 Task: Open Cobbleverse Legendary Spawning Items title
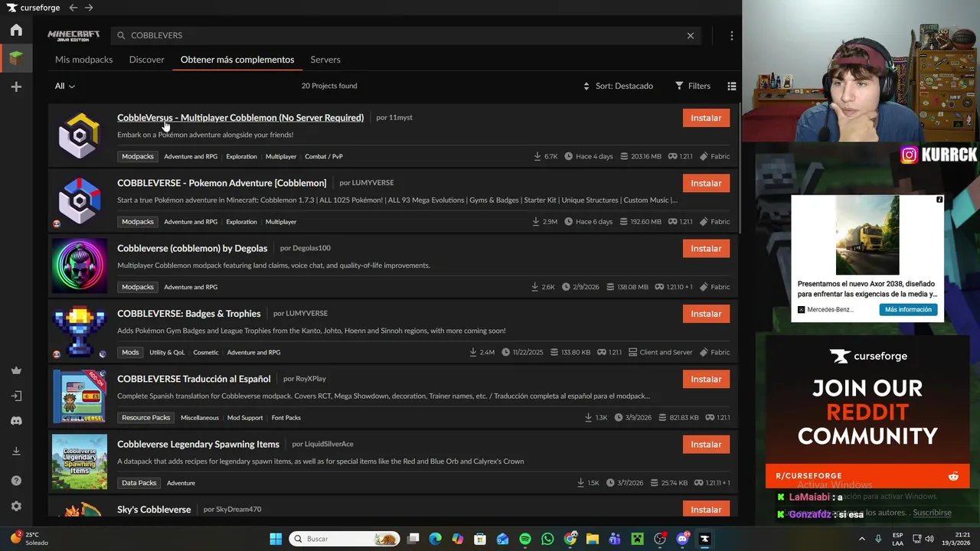198,444
